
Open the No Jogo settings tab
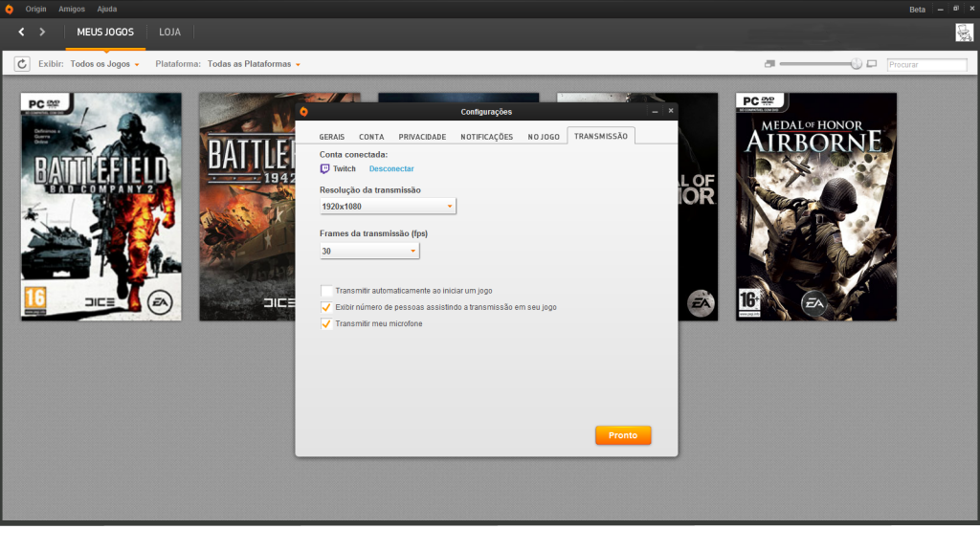click(x=544, y=137)
